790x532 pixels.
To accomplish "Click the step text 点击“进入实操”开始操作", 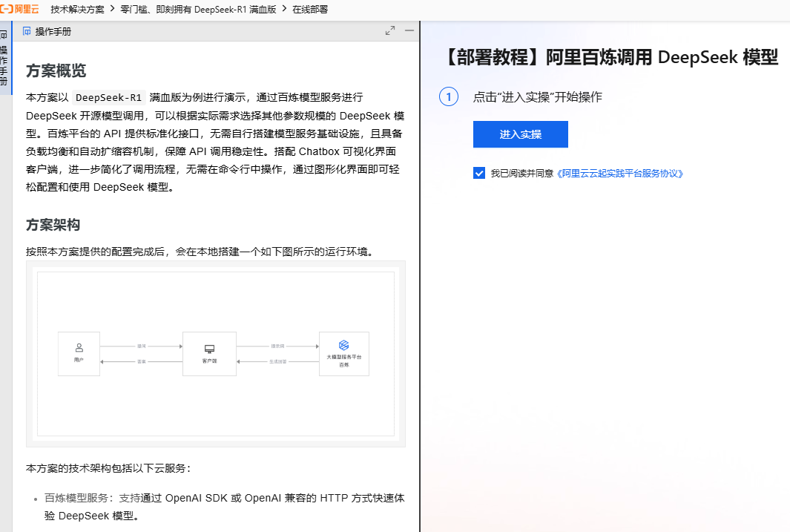I will coord(538,96).
